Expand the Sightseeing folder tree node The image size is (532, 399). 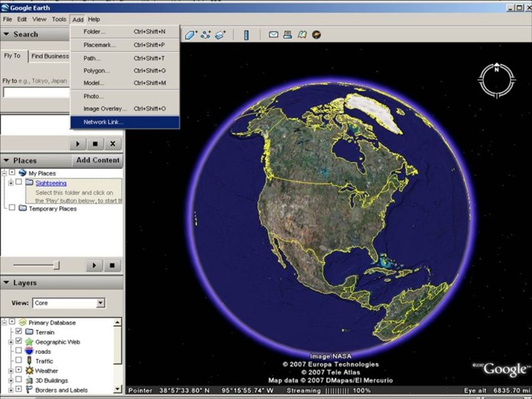pyautogui.click(x=11, y=183)
